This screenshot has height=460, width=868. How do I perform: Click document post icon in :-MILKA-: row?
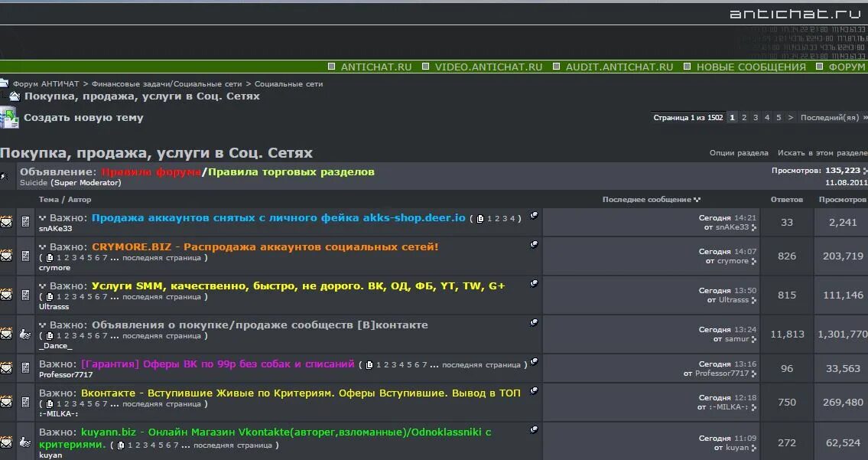(25, 403)
